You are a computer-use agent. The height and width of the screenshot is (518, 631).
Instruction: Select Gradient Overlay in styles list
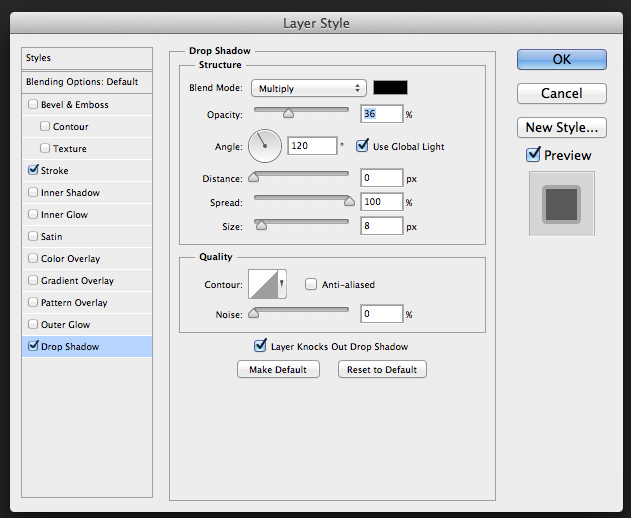pyautogui.click(x=77, y=281)
